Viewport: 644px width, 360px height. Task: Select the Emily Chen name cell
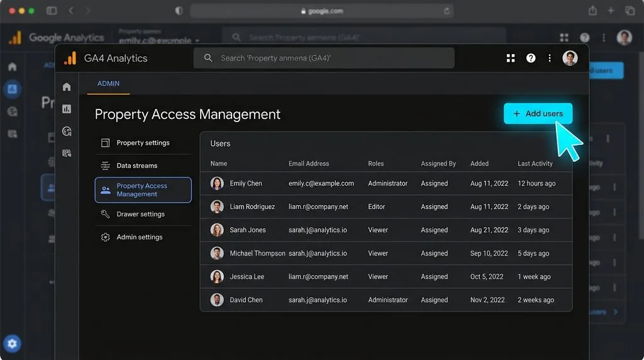(x=246, y=183)
